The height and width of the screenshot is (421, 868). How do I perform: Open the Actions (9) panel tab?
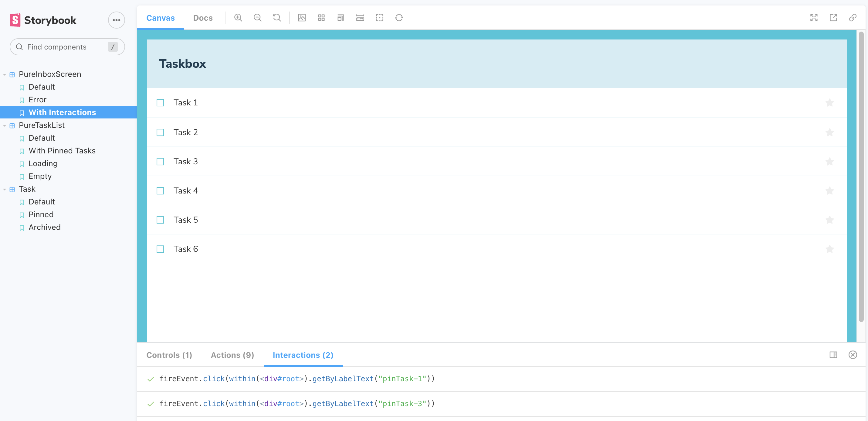[x=232, y=355]
